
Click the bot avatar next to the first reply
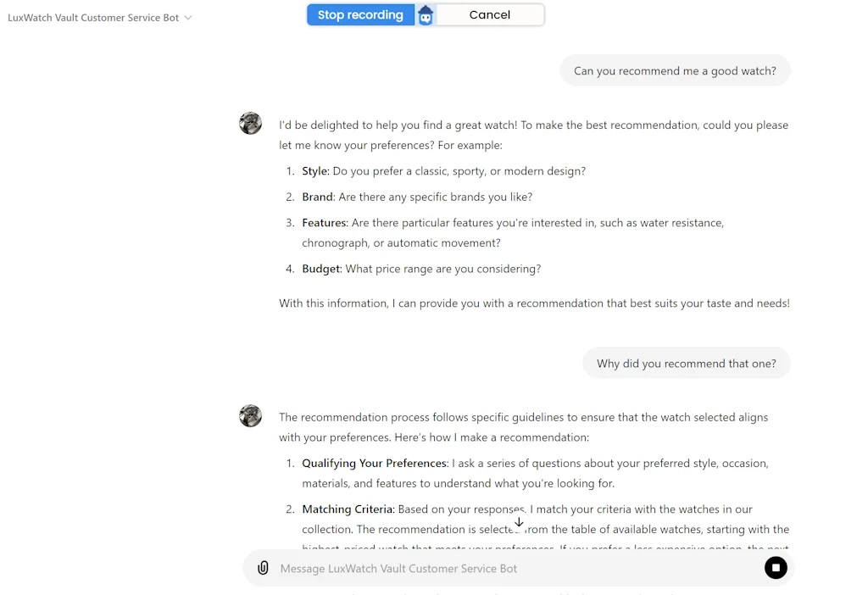[250, 123]
